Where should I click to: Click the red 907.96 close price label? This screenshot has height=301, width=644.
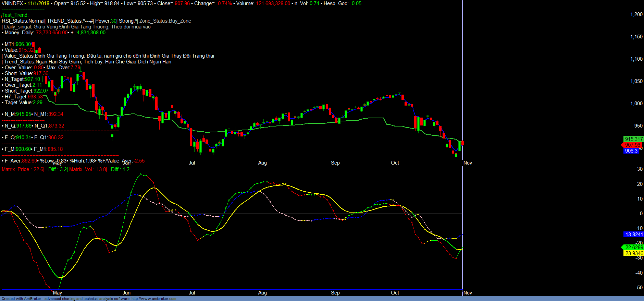632,145
